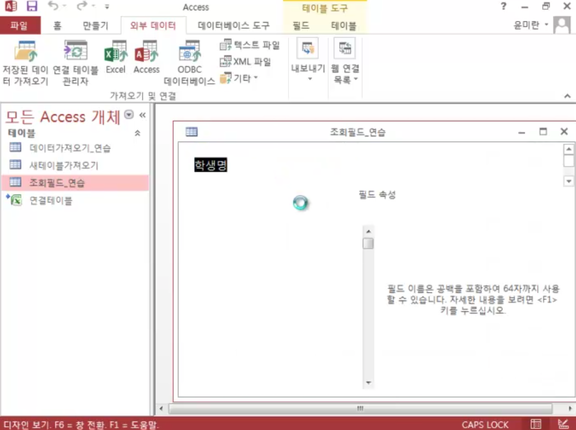The height and width of the screenshot is (430, 576).
Task: Import an XML 파일
Action: (245, 61)
